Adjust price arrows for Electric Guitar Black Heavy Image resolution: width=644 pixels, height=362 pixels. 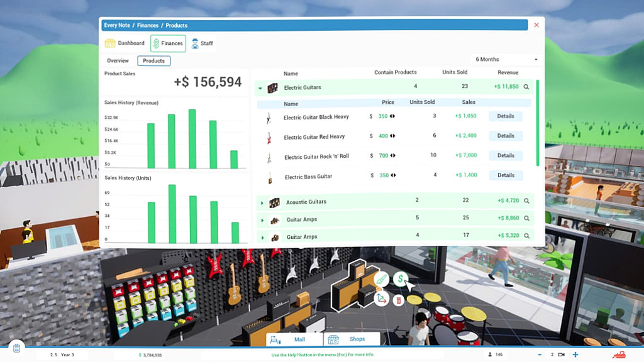(392, 116)
